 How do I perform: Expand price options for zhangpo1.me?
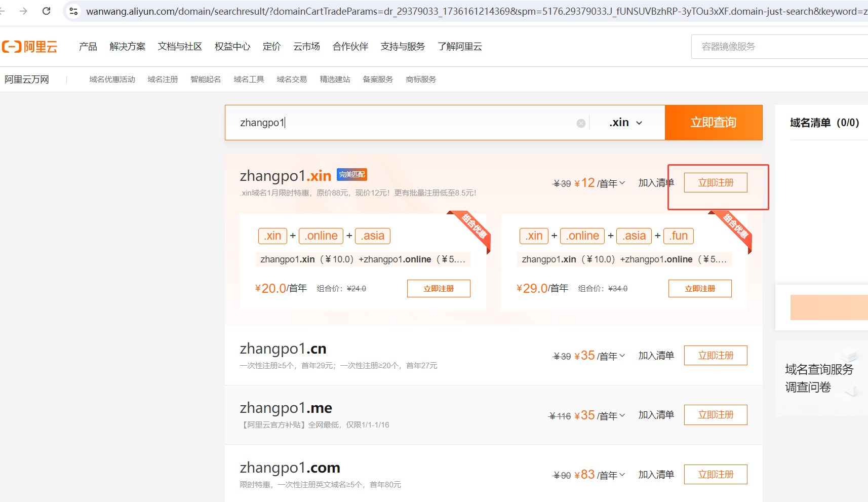coord(622,415)
